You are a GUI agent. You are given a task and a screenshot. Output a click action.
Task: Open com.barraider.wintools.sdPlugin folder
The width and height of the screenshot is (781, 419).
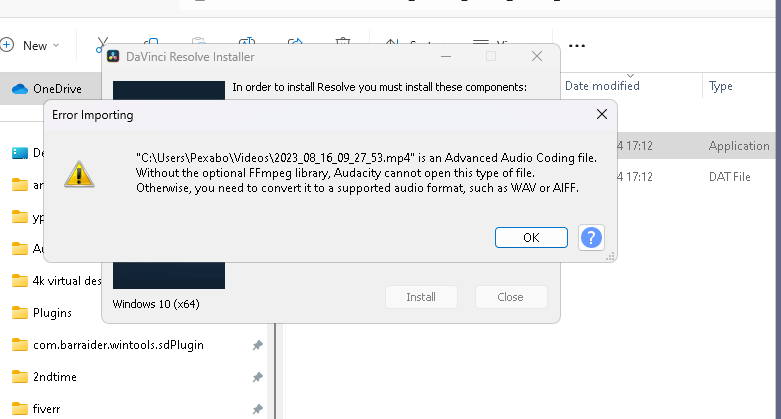coord(118,345)
